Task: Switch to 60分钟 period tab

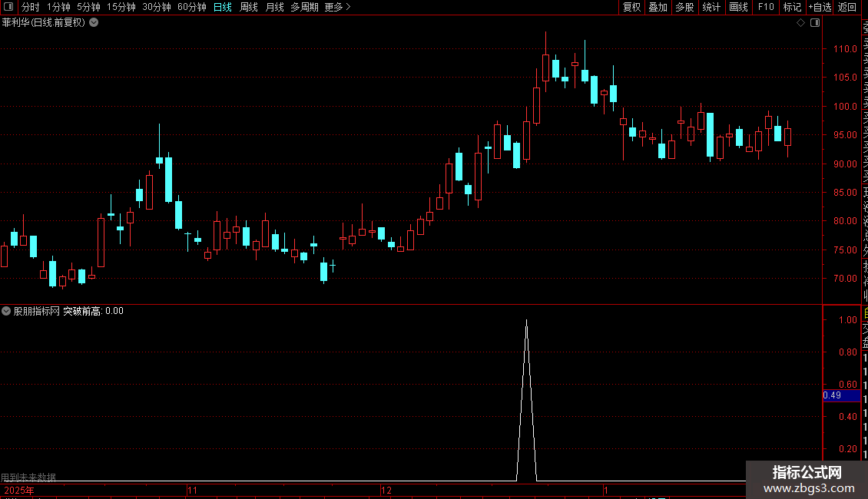Action: click(x=192, y=7)
